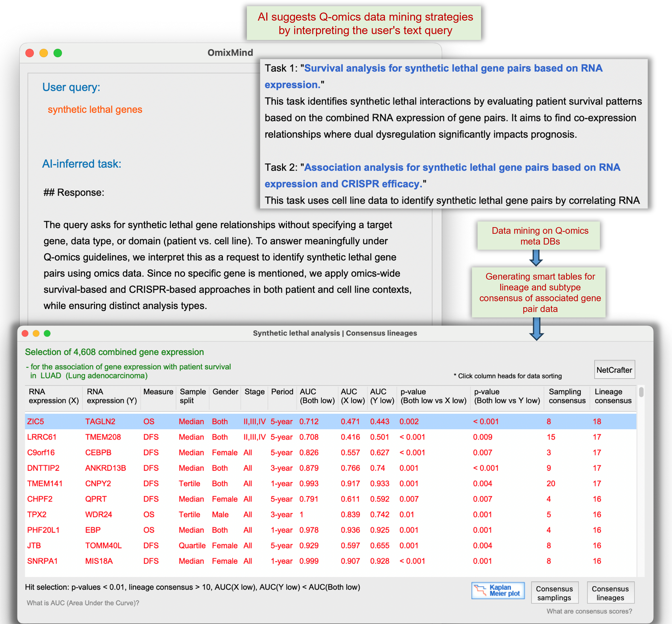
Task: Open the Kaplan Meier plot button
Action: coord(498,591)
